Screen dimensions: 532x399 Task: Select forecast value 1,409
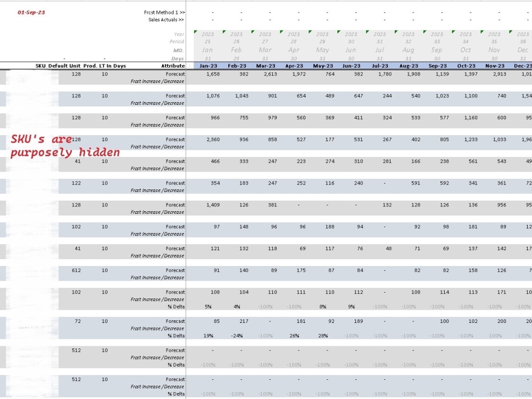pyautogui.click(x=213, y=205)
